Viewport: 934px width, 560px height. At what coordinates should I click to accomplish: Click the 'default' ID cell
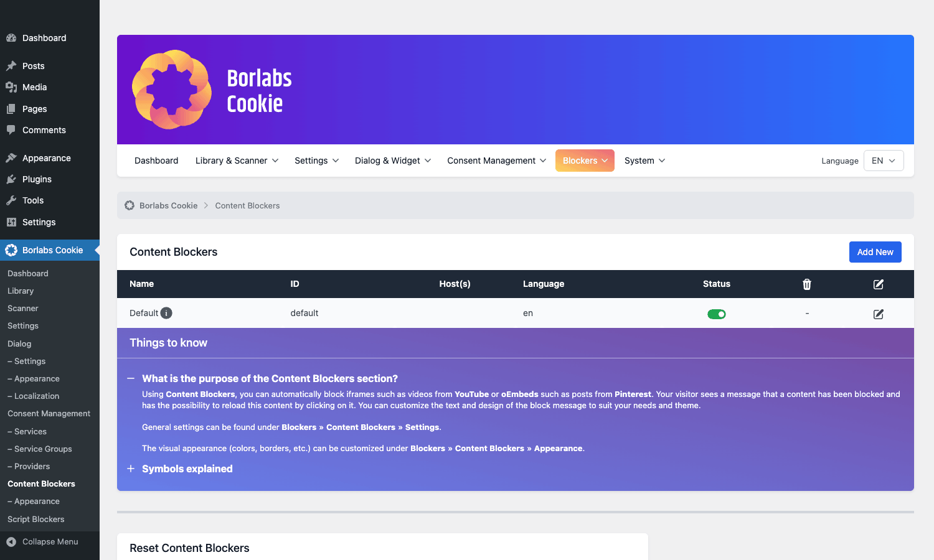[x=304, y=313]
